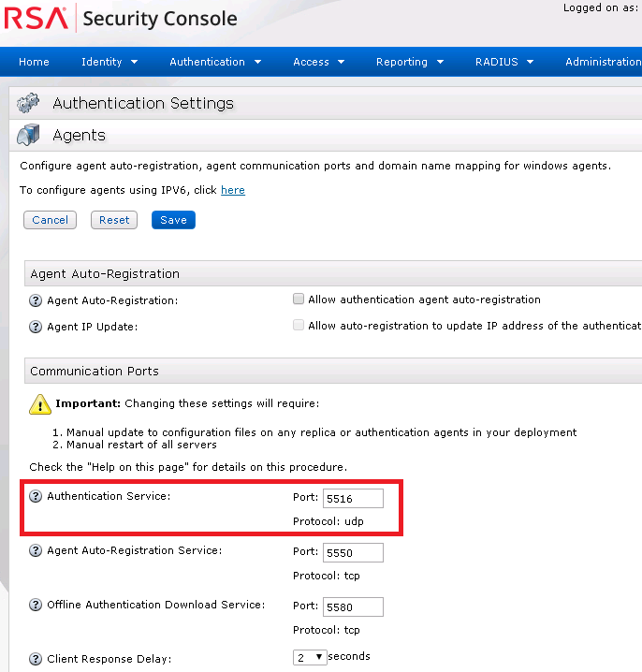The width and height of the screenshot is (642, 672).
Task: Toggle the auto-registration IP address update checkbox
Action: (299, 326)
